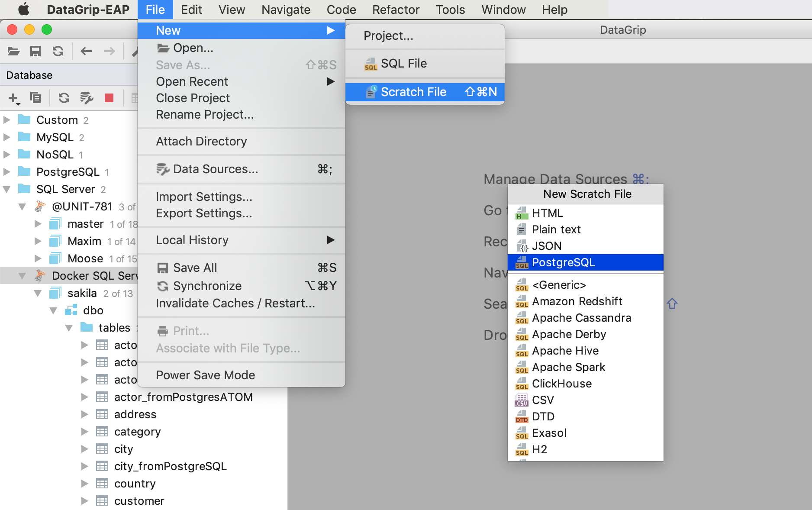Collapse the tables folder node
The width and height of the screenshot is (812, 510).
click(69, 328)
